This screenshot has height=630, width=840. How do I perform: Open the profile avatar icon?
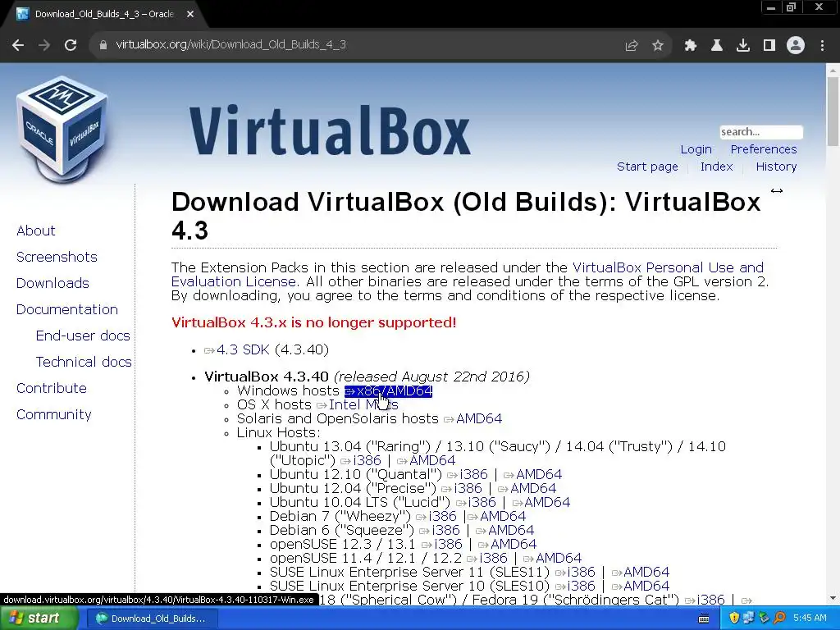click(x=796, y=46)
